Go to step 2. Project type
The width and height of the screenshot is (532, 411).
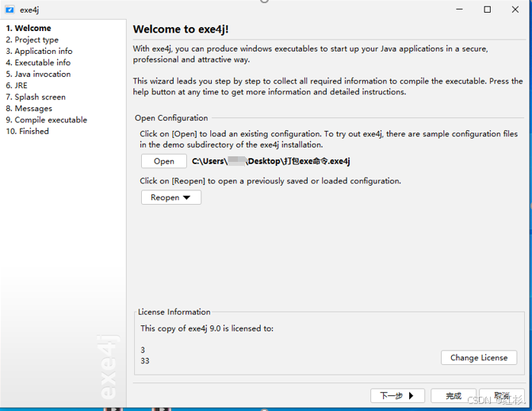click(33, 40)
